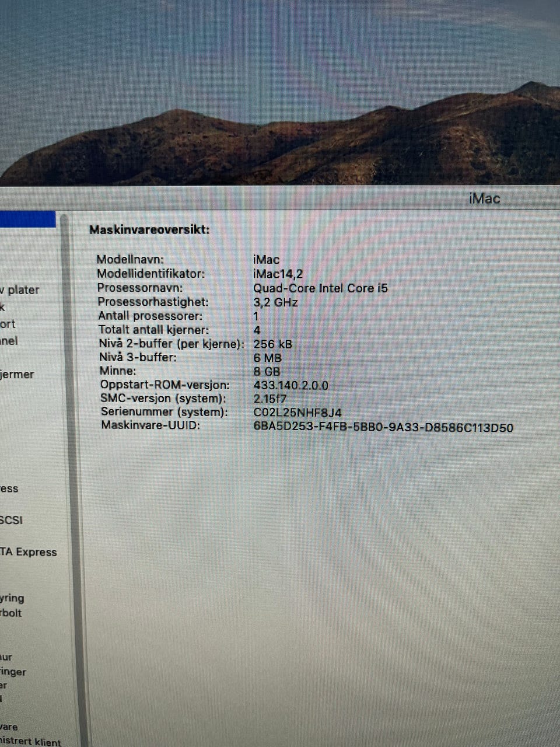560x747 pixels.
Task: Open the sidebar item ending in "TA Express"
Action: (28, 552)
